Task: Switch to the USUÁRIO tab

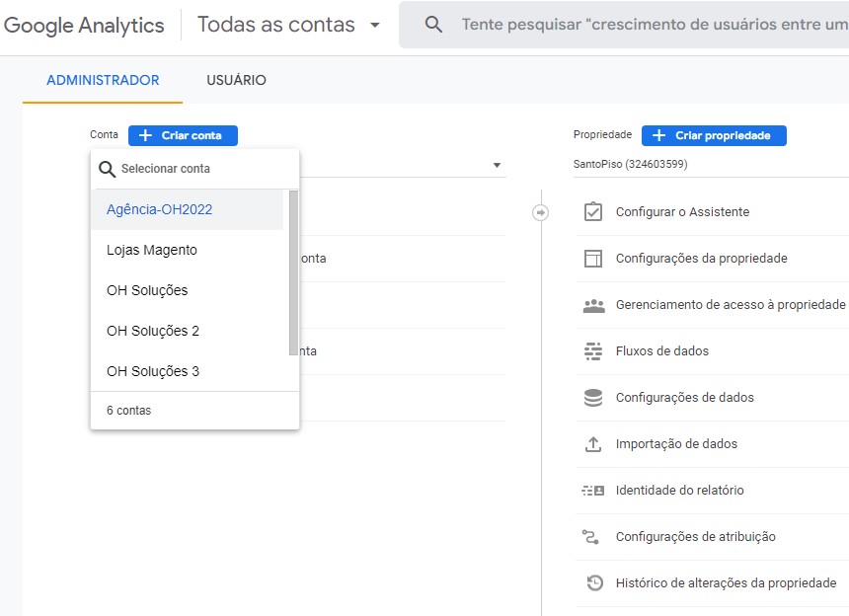Action: coord(236,80)
